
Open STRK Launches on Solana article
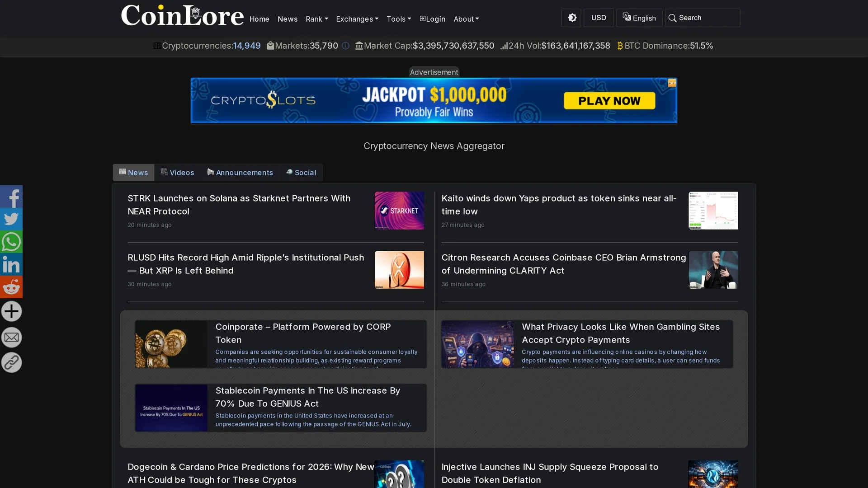pos(239,205)
